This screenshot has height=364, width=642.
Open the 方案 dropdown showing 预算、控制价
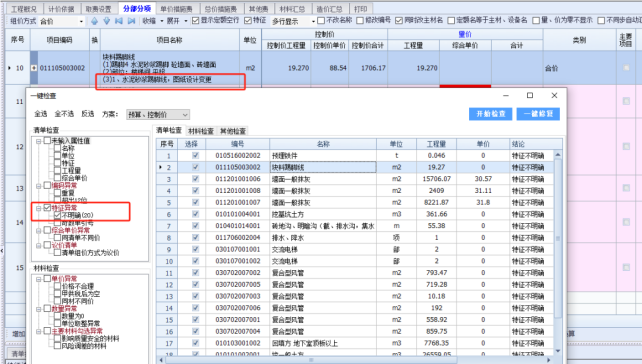pyautogui.click(x=158, y=115)
